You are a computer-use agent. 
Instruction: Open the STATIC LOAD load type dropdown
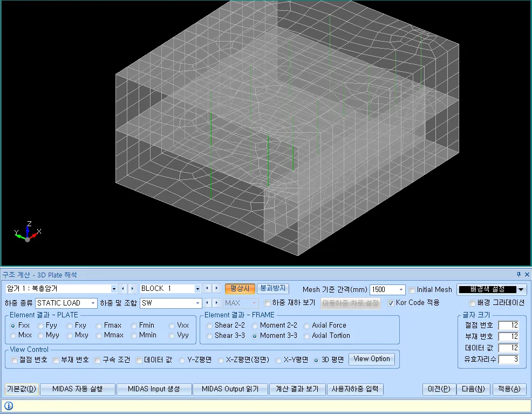(x=93, y=303)
